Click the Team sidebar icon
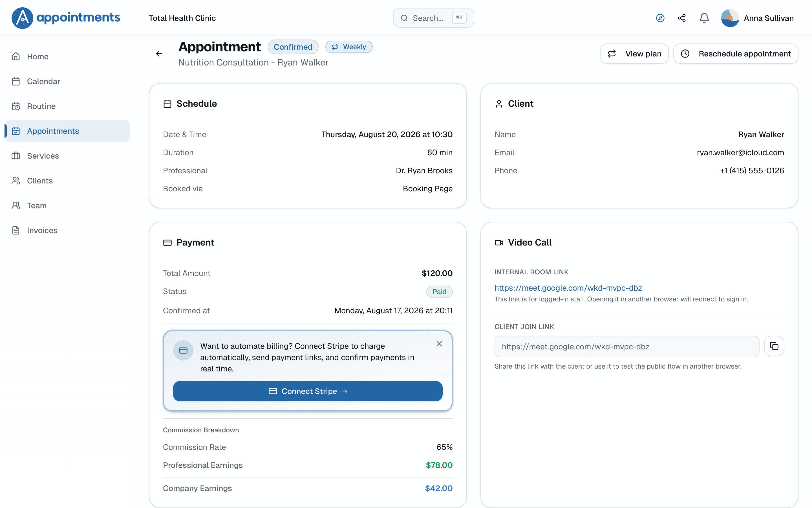 point(16,206)
